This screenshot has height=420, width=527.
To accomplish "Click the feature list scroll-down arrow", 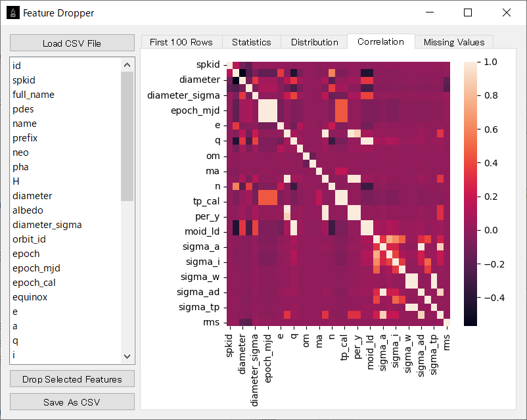I will (x=127, y=356).
